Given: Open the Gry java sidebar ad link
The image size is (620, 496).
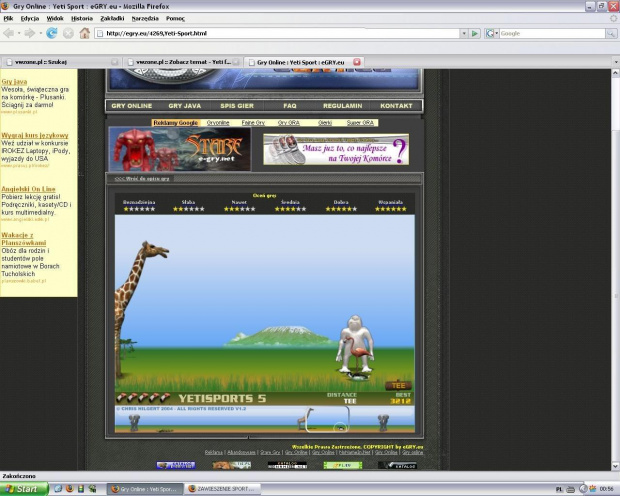Looking at the screenshot, I should click(14, 82).
